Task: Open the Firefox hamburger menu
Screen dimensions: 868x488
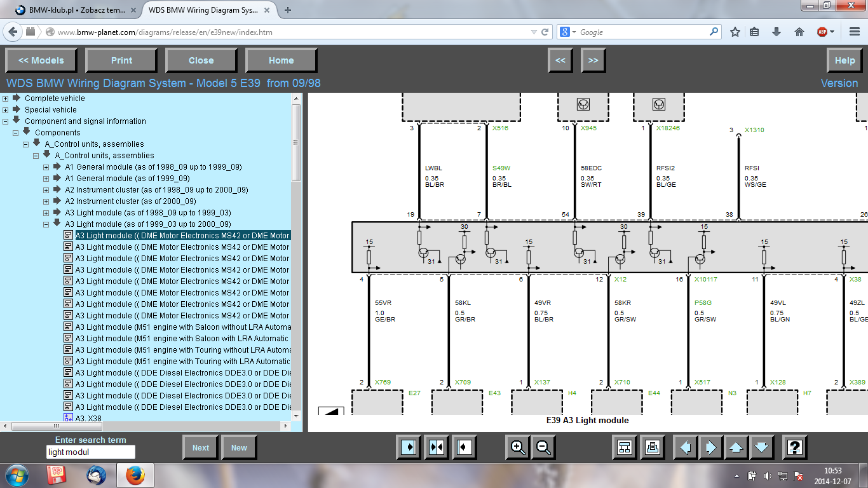Action: pos(853,32)
